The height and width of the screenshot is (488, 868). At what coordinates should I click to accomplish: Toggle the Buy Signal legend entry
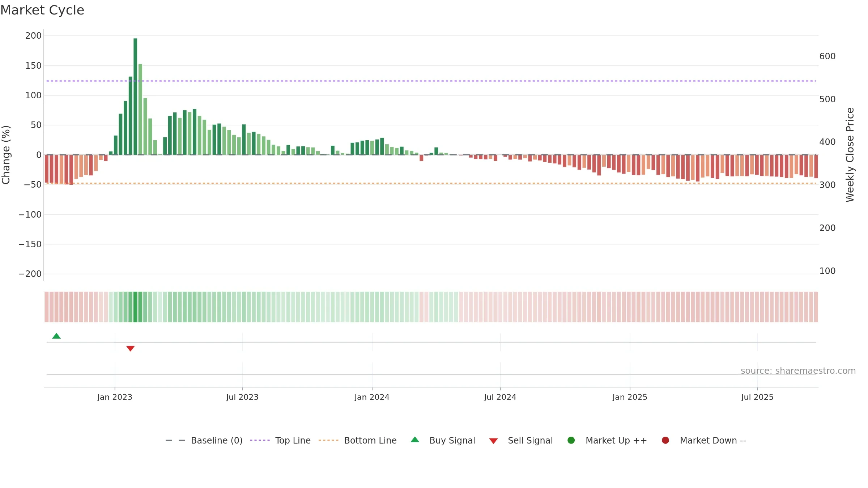click(x=443, y=440)
